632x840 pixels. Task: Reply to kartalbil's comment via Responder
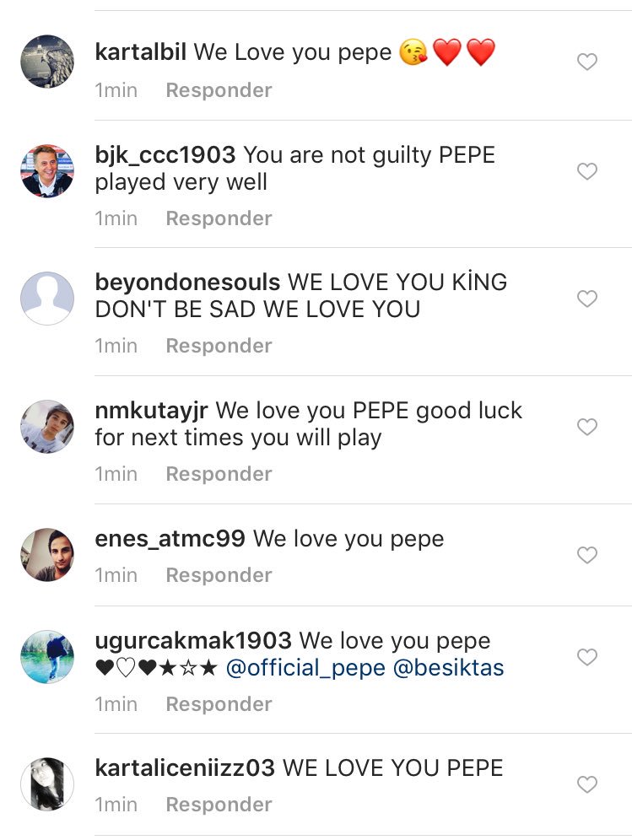[x=219, y=90]
